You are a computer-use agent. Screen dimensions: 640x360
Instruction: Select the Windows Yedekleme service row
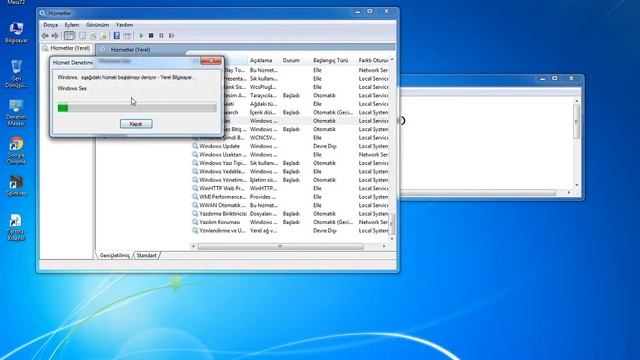(290, 171)
